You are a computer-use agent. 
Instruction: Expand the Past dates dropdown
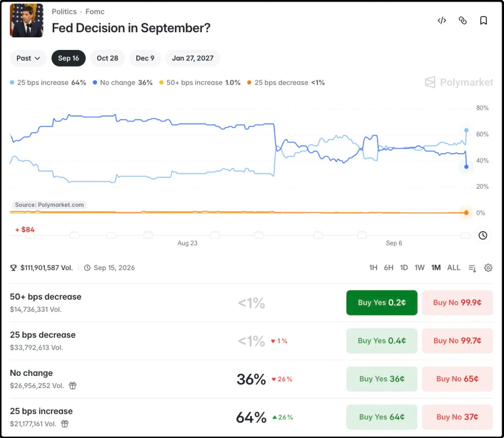28,58
